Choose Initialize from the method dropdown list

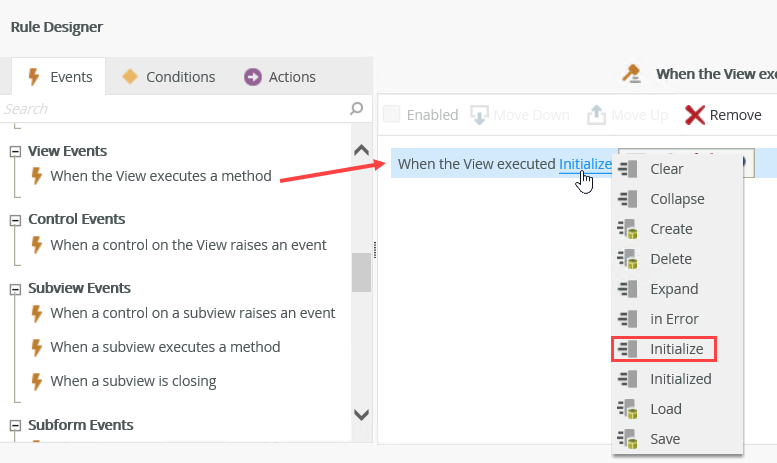tap(676, 349)
